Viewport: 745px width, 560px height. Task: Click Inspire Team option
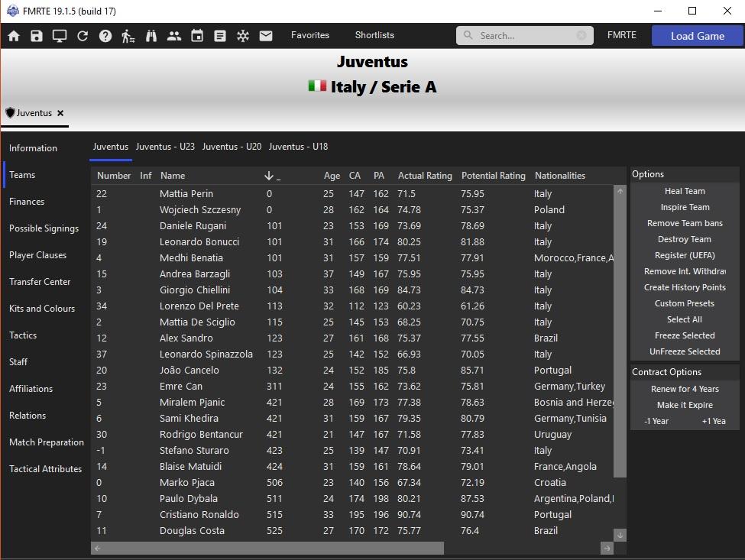[685, 207]
